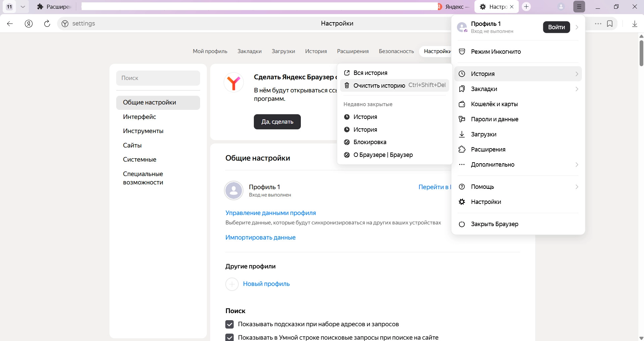Viewport: 644px width, 341px height.
Task: Click the power icon of Закрыть Браузер
Action: click(462, 224)
